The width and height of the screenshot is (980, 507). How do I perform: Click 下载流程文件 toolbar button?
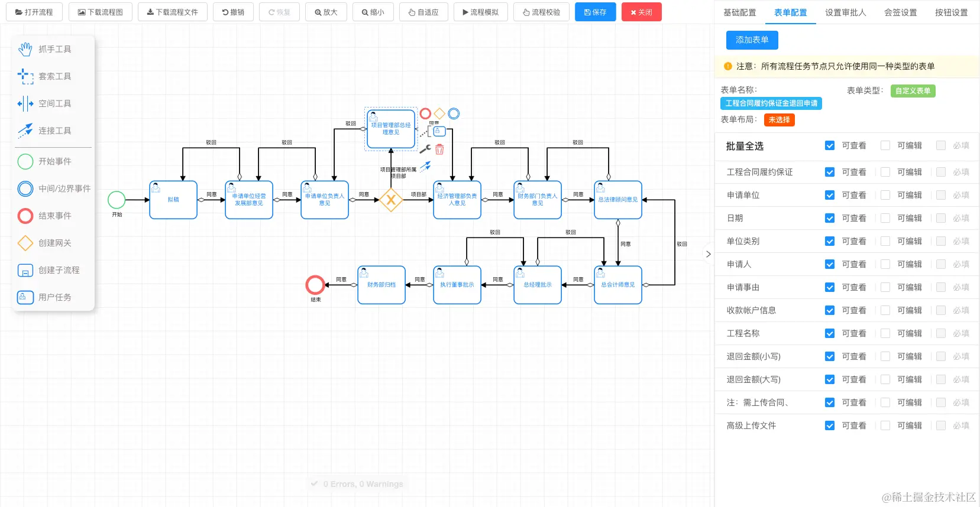[x=173, y=12]
